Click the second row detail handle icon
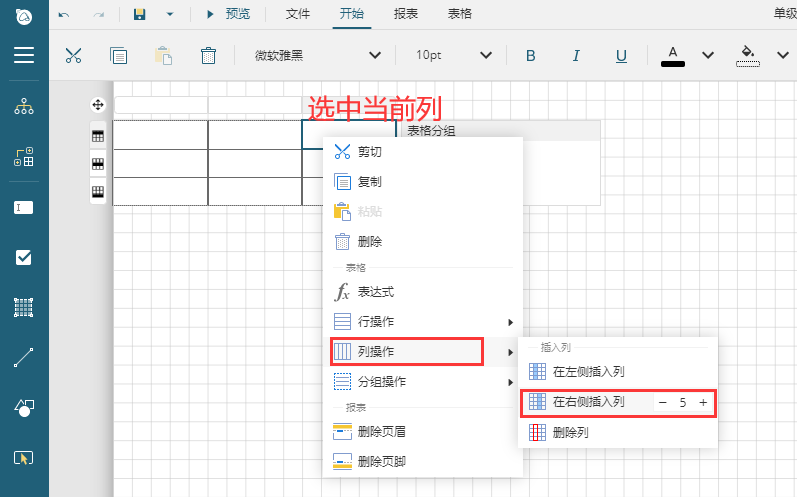This screenshot has width=797, height=497. (x=98, y=164)
